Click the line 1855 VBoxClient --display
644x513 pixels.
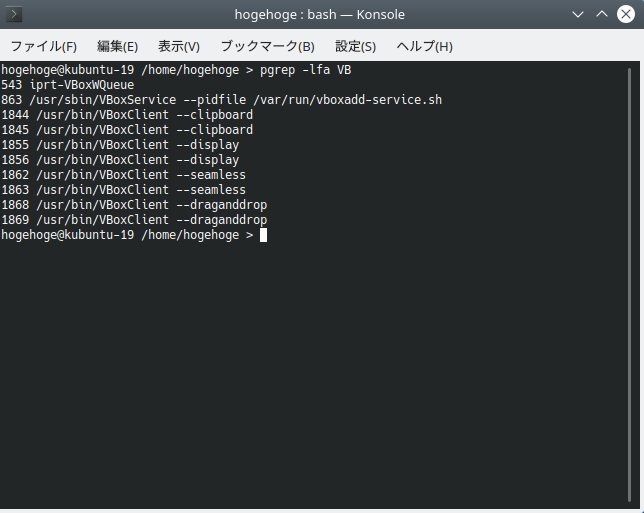click(x=120, y=145)
